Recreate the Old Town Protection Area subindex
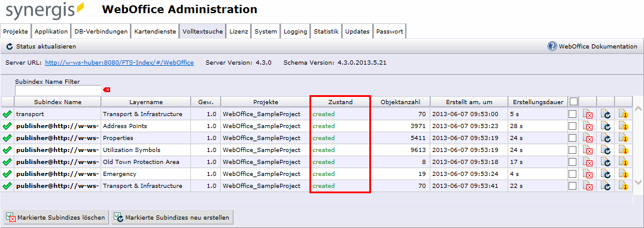This screenshot has width=644, height=228. [x=606, y=162]
